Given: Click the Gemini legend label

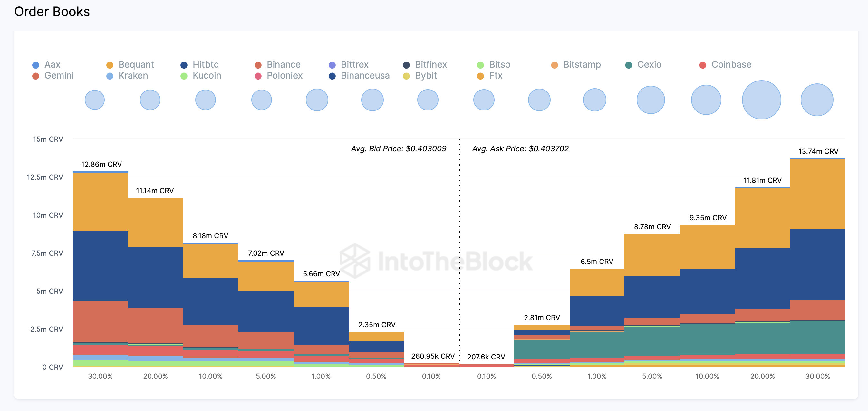Looking at the screenshot, I should click(59, 76).
